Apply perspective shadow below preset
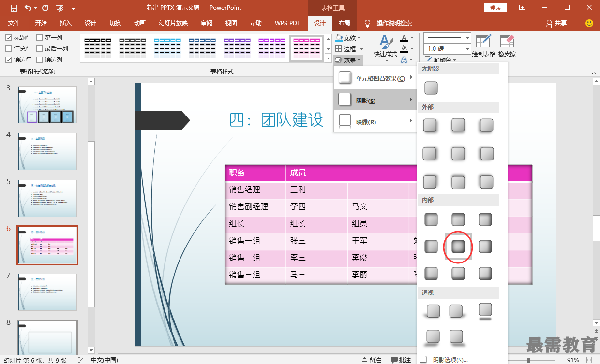600x364 pixels. pos(485,311)
